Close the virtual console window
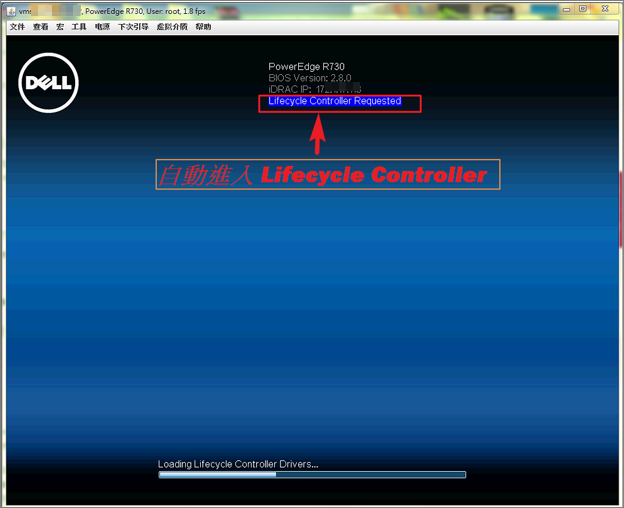Viewport: 624px width, 508px height. pos(605,9)
